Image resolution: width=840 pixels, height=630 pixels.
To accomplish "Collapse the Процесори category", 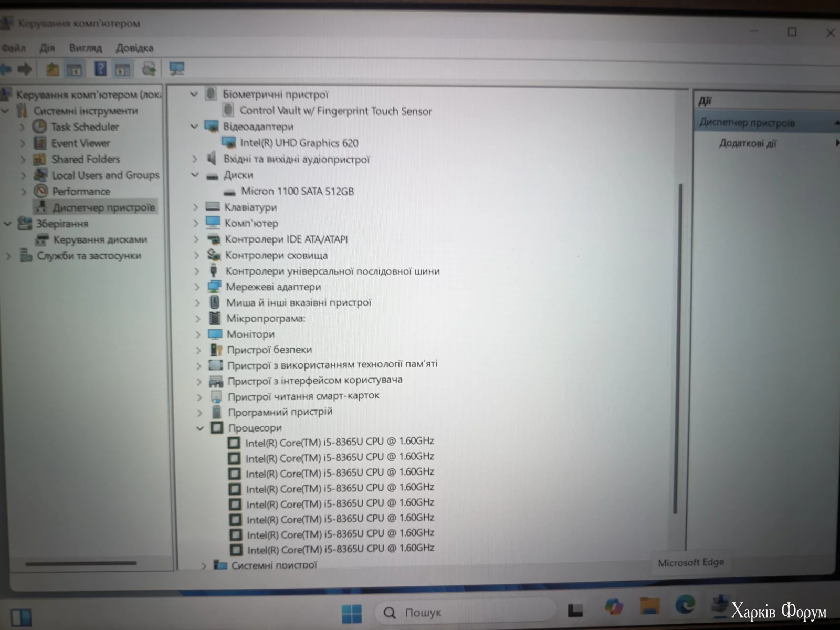I will (200, 428).
